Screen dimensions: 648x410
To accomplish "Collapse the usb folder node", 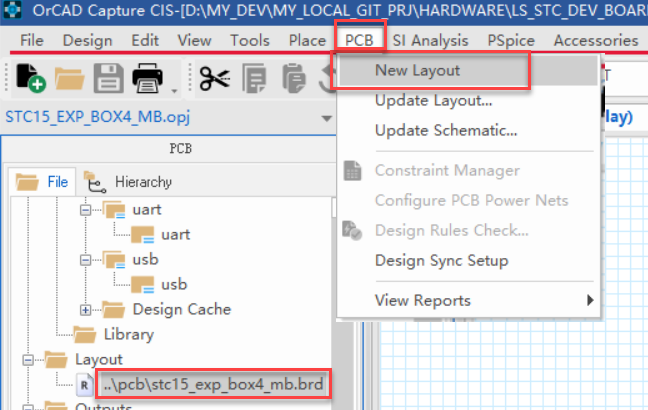I will (x=85, y=260).
